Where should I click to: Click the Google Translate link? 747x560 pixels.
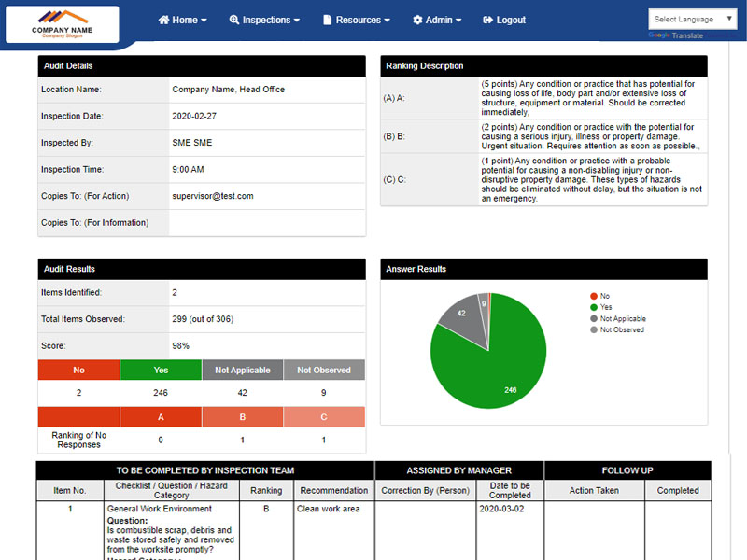tap(676, 35)
